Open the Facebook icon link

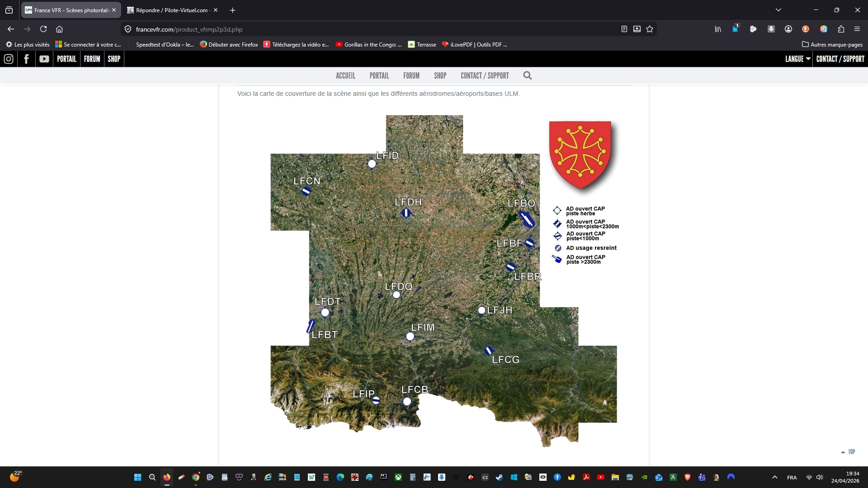click(x=26, y=59)
